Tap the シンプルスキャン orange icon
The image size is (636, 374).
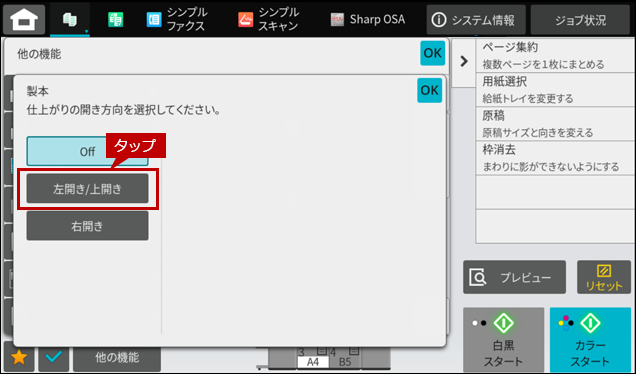click(245, 19)
